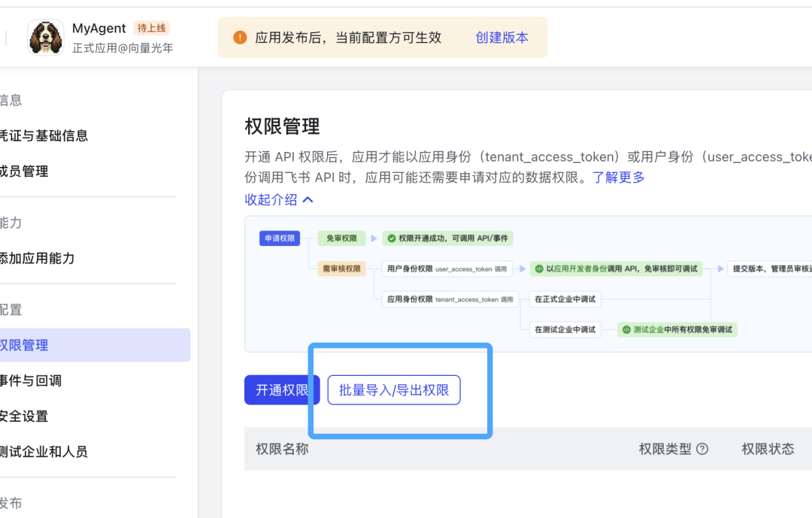Click the orange 需审核权限 badge in the diagram

(x=342, y=268)
